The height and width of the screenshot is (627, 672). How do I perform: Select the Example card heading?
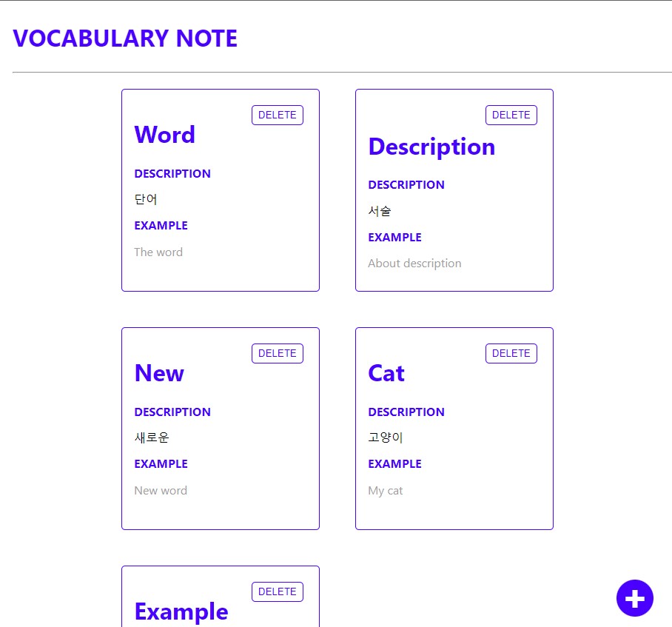(181, 611)
